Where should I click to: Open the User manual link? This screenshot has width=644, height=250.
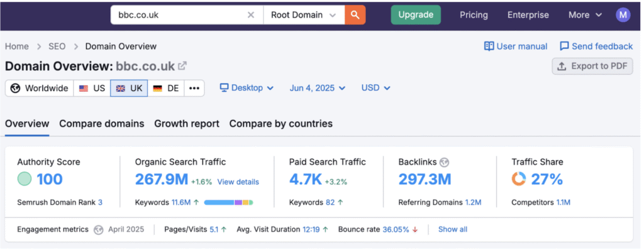click(x=516, y=46)
